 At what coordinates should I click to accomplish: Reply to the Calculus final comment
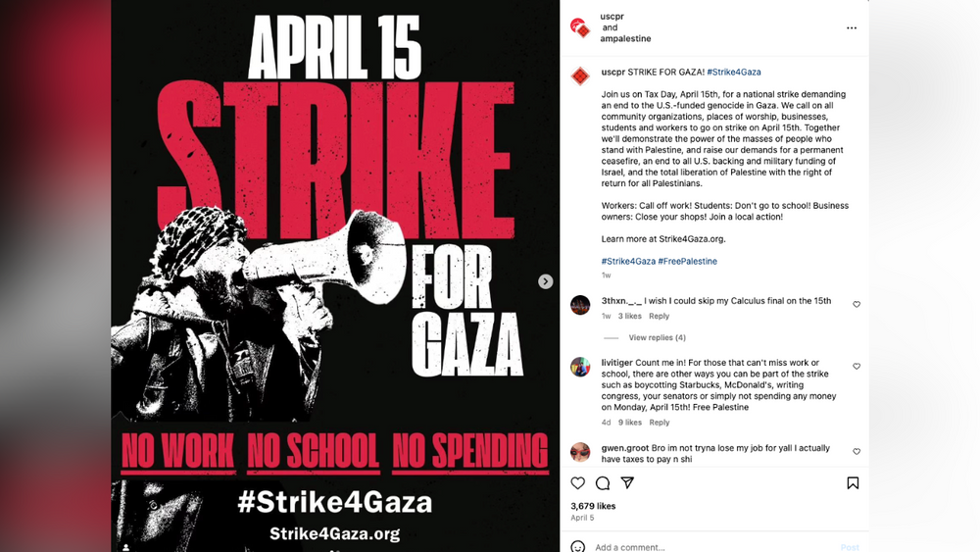point(659,316)
